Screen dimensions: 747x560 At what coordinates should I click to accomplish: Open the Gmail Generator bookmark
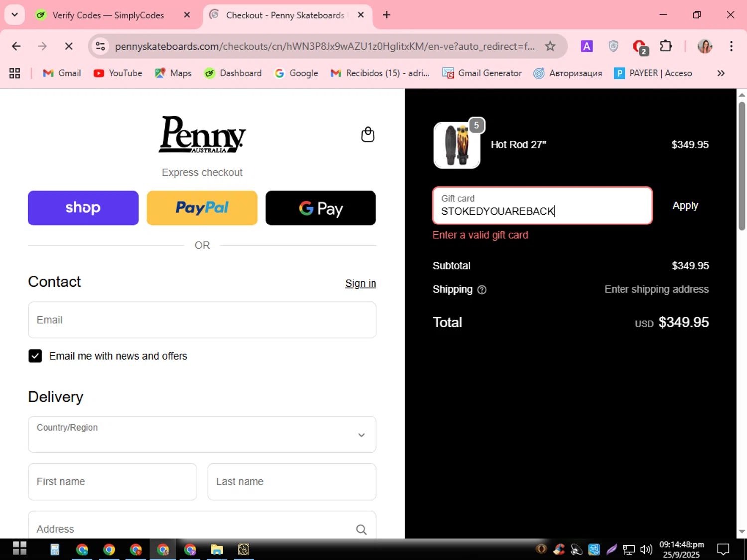[x=482, y=73]
